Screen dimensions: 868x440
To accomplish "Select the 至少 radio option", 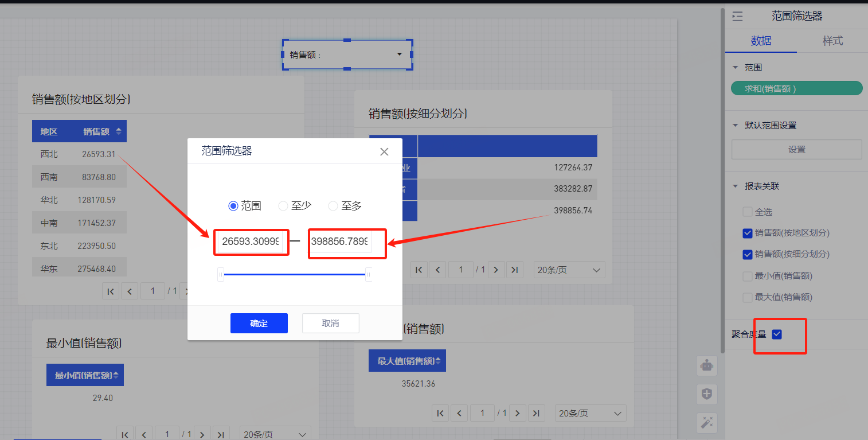I will click(x=283, y=206).
